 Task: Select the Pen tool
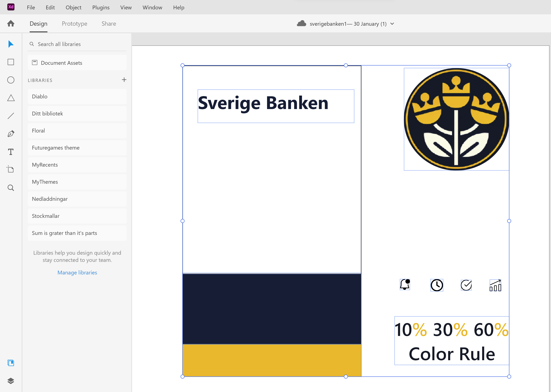[11, 134]
